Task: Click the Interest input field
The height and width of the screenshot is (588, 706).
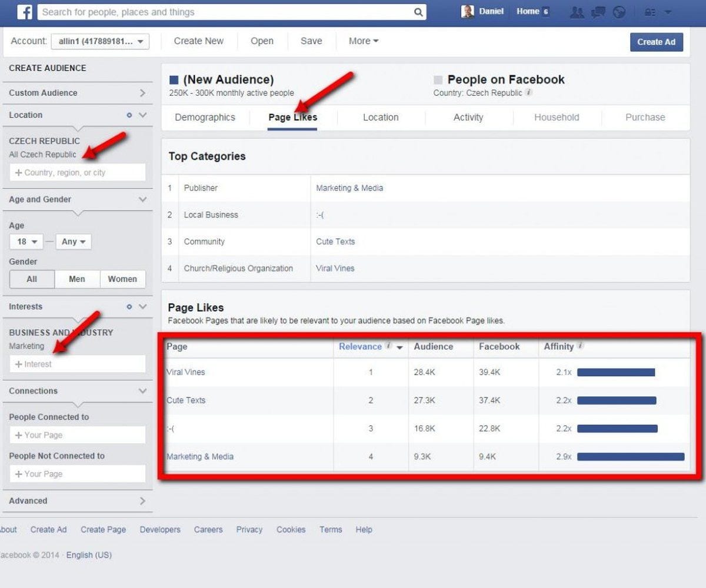Action: click(78, 364)
